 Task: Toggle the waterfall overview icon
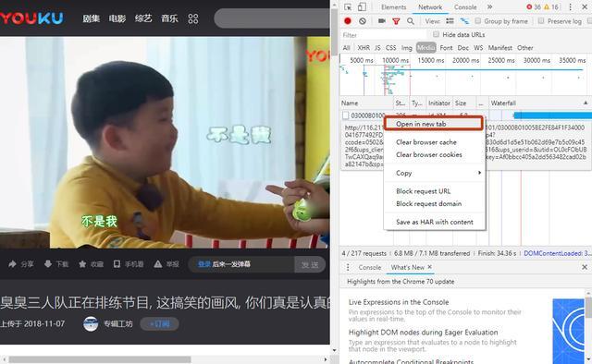464,21
